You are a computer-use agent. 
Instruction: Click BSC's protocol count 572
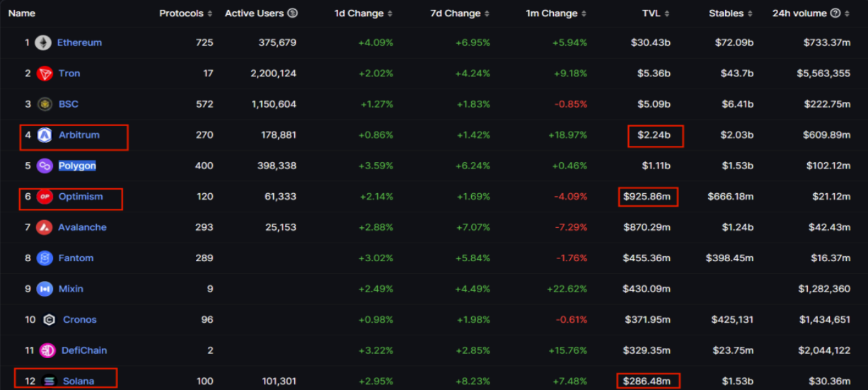tap(204, 104)
